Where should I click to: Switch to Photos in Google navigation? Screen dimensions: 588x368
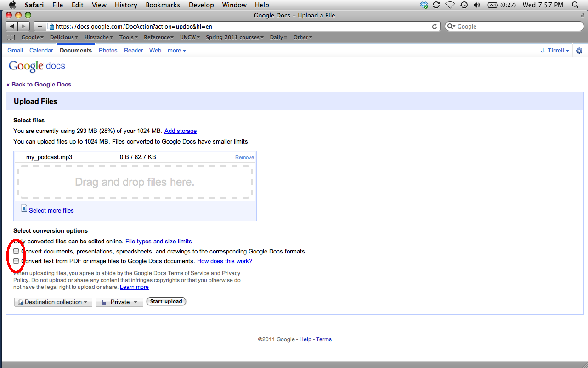pos(108,51)
